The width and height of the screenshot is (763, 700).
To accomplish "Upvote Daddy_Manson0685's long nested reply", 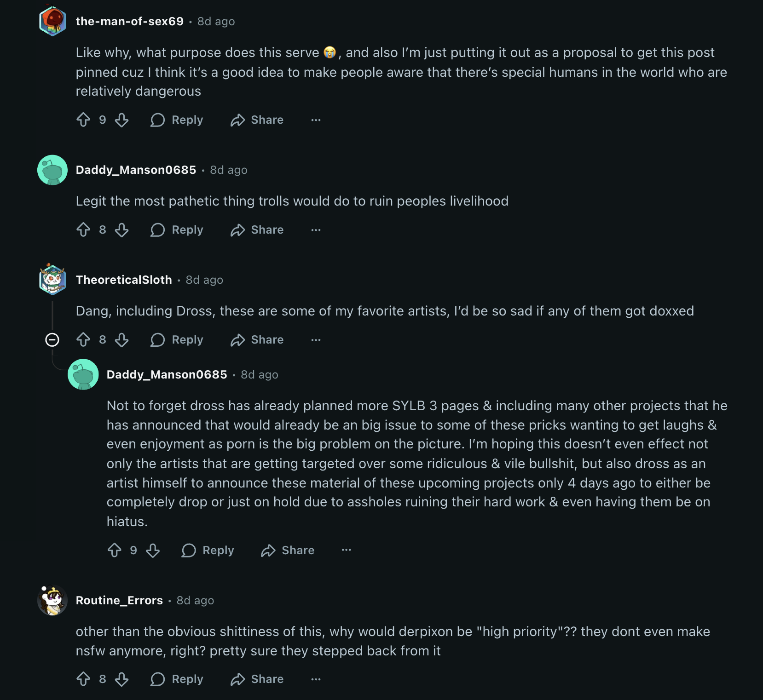I will point(114,551).
